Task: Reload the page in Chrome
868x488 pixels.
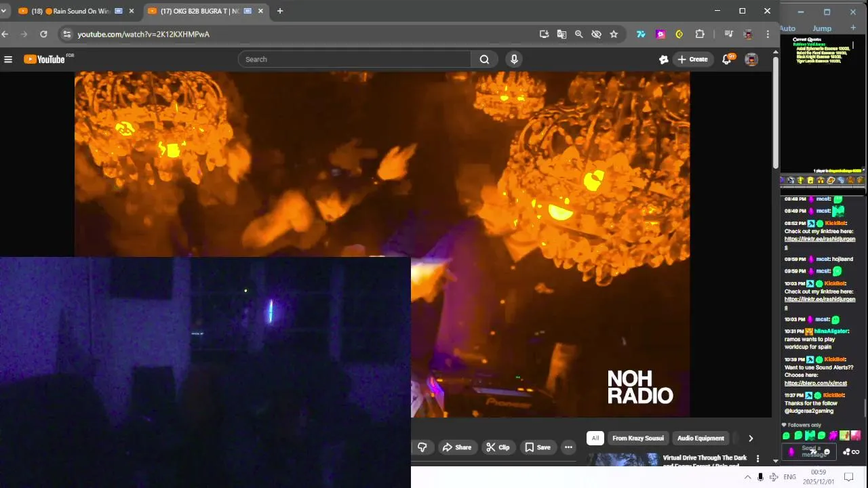Action: point(43,34)
